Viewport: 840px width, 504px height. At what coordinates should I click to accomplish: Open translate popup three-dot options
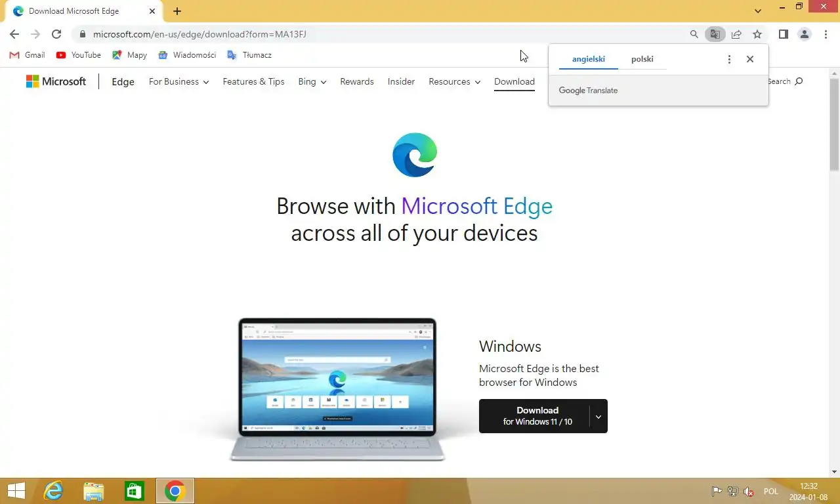pyautogui.click(x=729, y=59)
